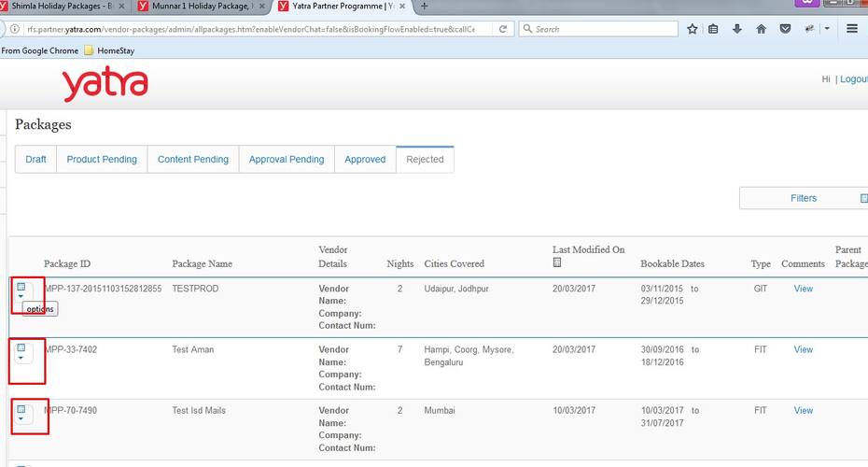
Task: Click last modified date 10/03/2017
Action: point(574,411)
